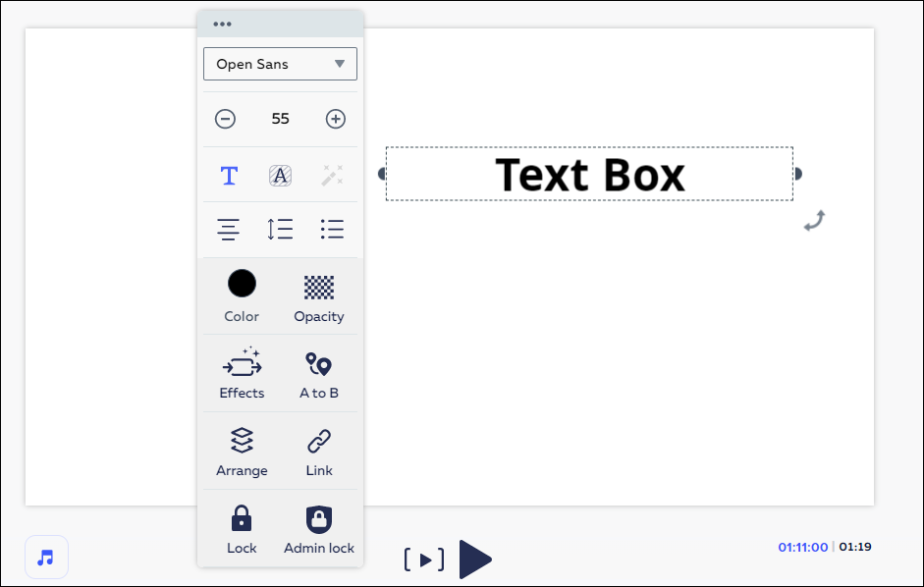Open the Open Sans font dropdown
Viewport: 924px width, 587px height.
coord(280,64)
